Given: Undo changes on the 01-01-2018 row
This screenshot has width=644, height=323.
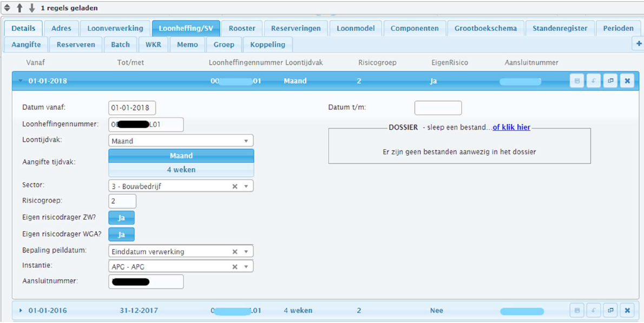Looking at the screenshot, I should 594,81.
